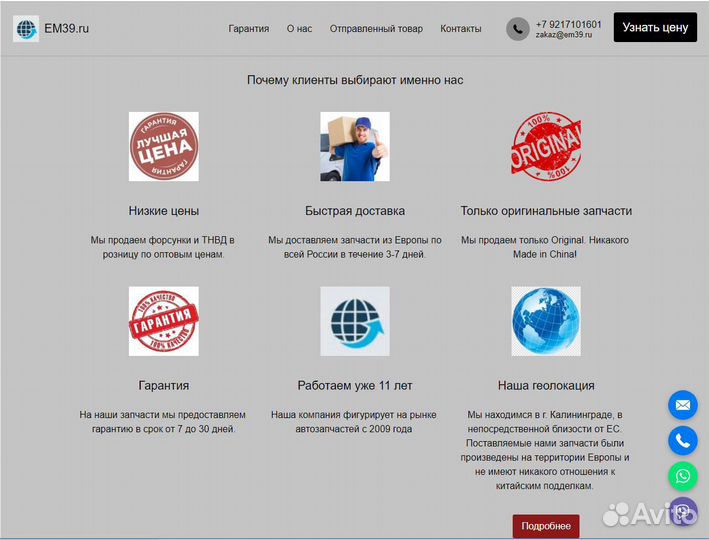Click the blue Earth globe image
Image resolution: width=709 pixels, height=540 pixels.
pyautogui.click(x=546, y=321)
